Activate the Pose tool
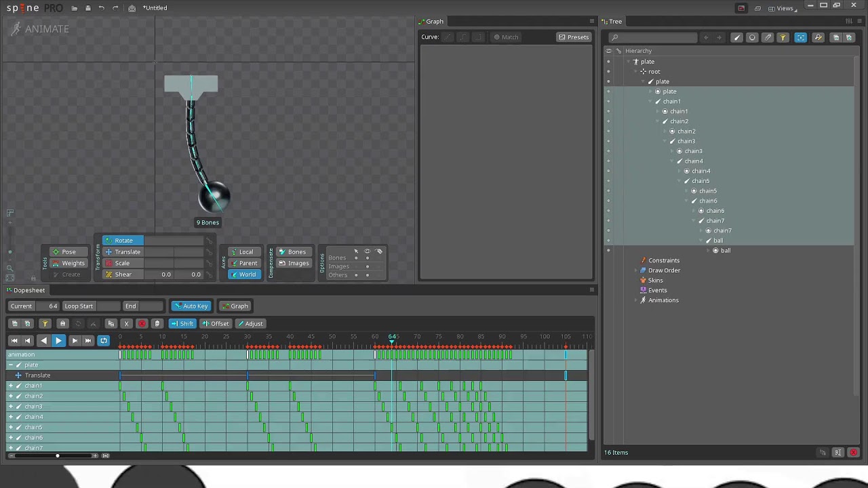Image resolution: width=868 pixels, height=488 pixels. tap(68, 252)
